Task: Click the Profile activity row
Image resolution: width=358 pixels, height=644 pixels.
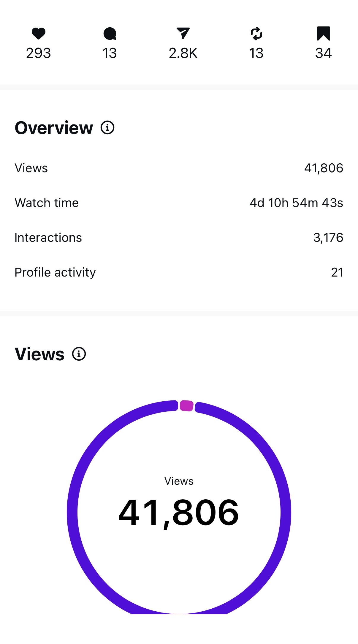Action: point(179,272)
